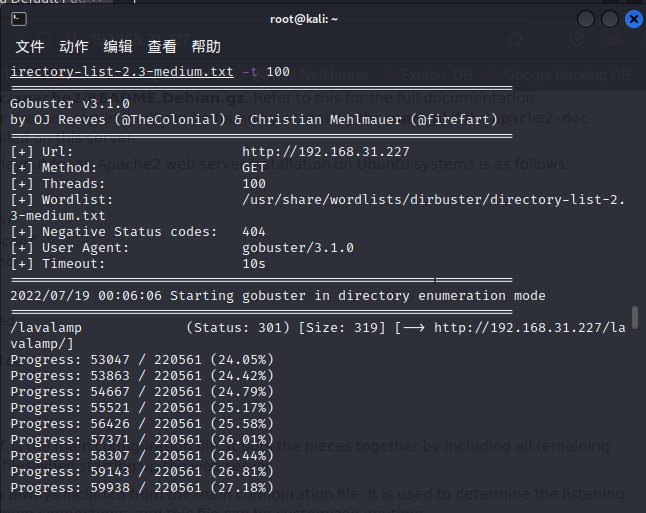Screen dimensions: 646x513
Task: Click the '/lavalamp' result entry
Action: click(x=46, y=328)
